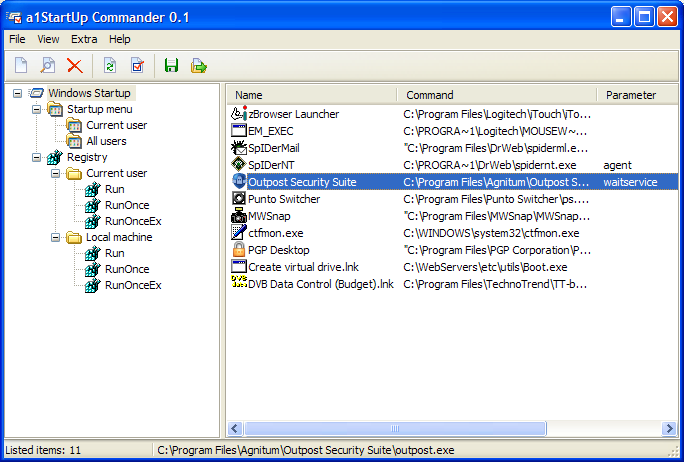Screen dimensions: 684x462
Task: Select RunOnce under Registry Current user
Action: (x=127, y=205)
